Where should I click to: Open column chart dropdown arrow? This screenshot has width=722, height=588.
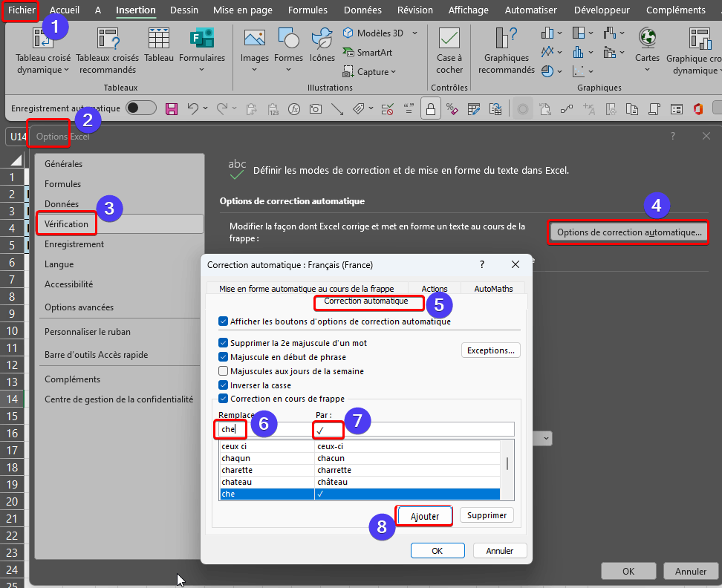pyautogui.click(x=560, y=33)
